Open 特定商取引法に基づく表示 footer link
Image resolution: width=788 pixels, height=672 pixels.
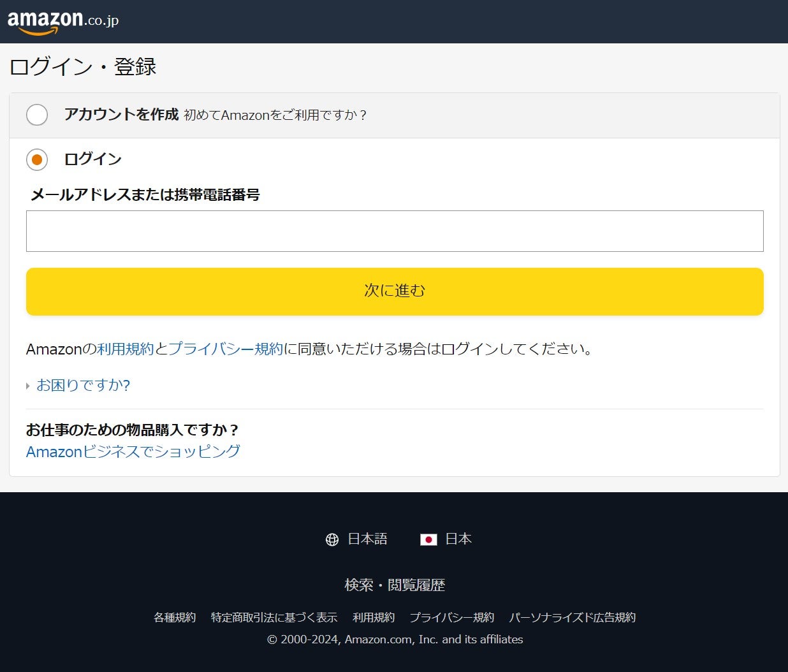[274, 617]
